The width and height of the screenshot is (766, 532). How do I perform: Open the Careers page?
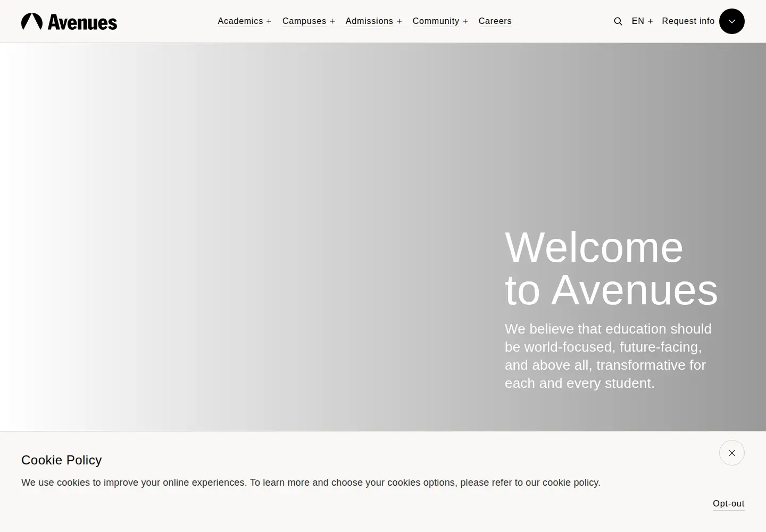(x=495, y=21)
